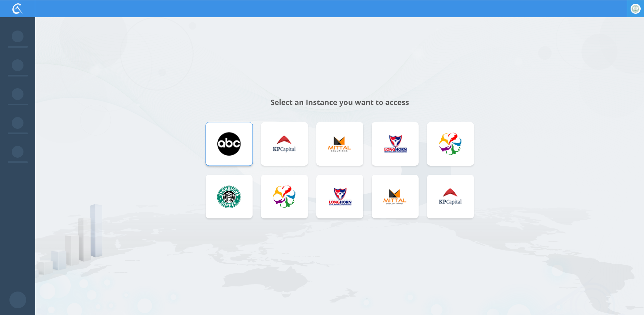Open the Mittal tile beneath the Longhorn tile
This screenshot has width=644, height=315.
[395, 197]
